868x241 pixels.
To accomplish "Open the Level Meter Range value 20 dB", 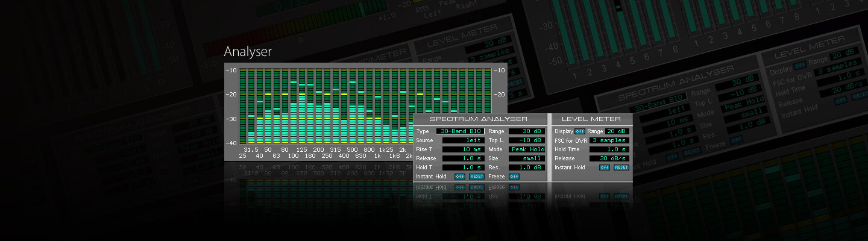I will [x=617, y=131].
